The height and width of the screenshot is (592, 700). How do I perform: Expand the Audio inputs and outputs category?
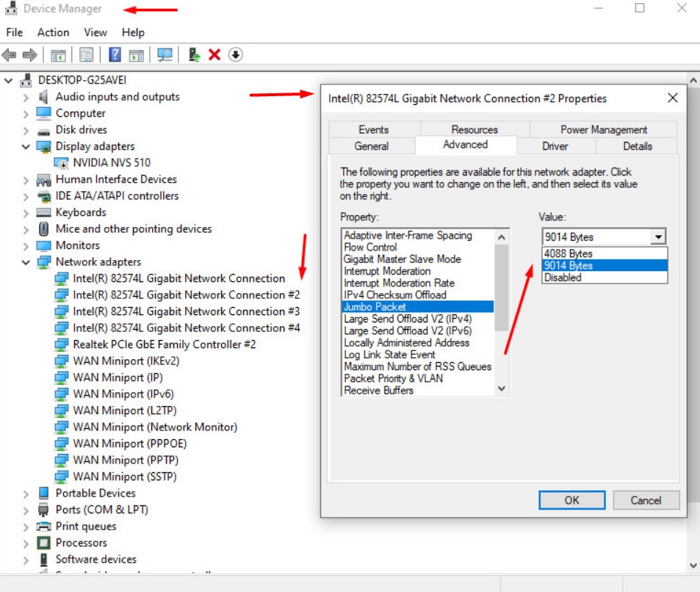26,98
